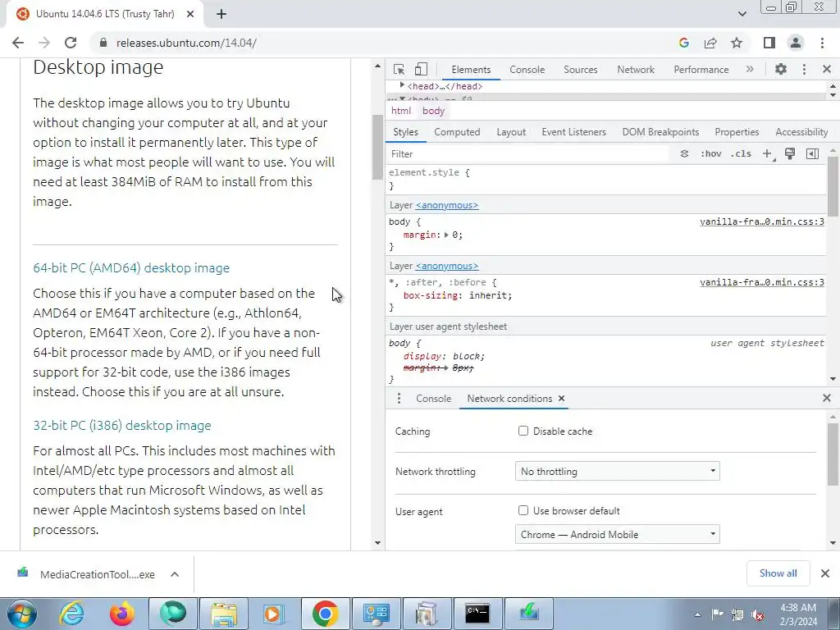Check Use browser default user agent
The image size is (840, 630).
coord(523,510)
